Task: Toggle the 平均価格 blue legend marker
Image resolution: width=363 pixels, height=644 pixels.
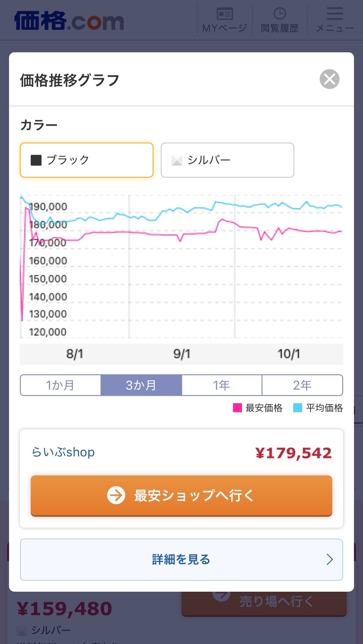Action: pos(298,408)
